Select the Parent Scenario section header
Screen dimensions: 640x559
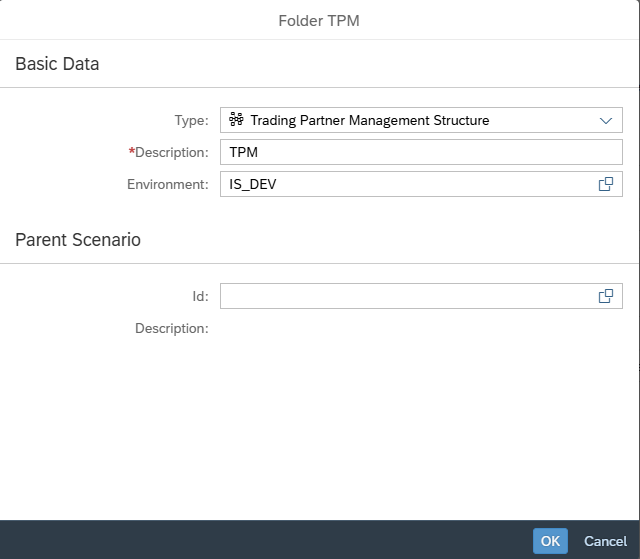click(x=78, y=240)
